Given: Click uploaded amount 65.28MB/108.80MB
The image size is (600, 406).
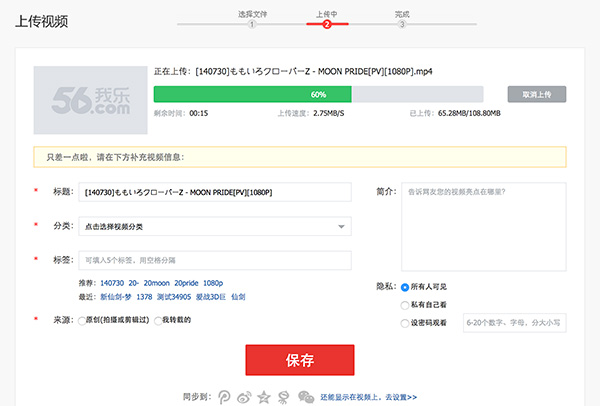Looking at the screenshot, I should pos(469,113).
